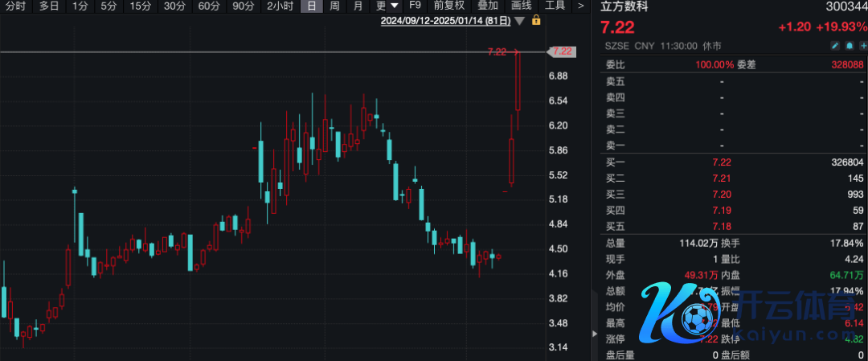
Task: Click the 总量 value 114.02万
Action: point(699,243)
